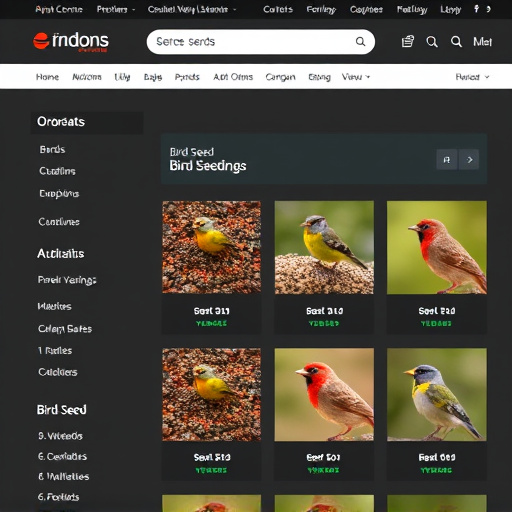
Task: Click the R button in Bird Seedings banner
Action: coord(447,160)
